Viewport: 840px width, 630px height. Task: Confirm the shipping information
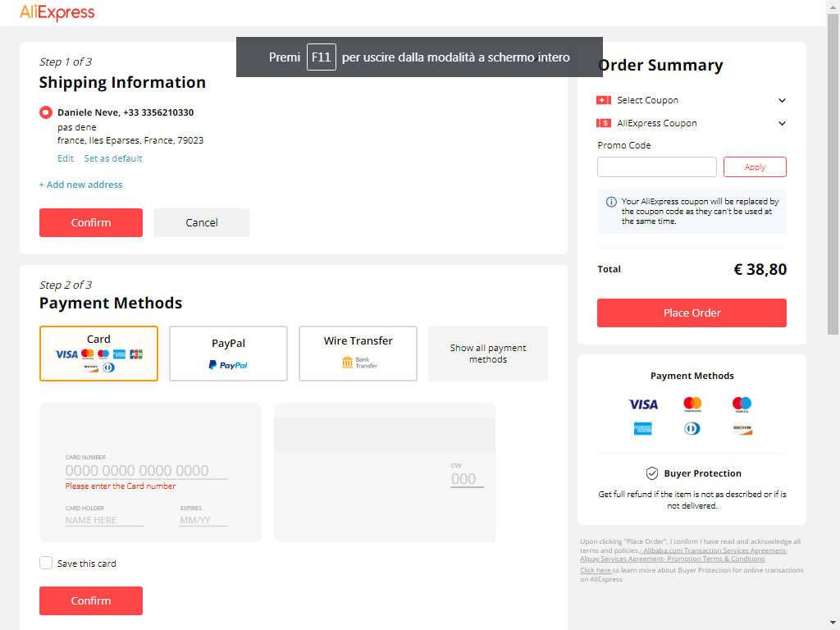click(91, 222)
